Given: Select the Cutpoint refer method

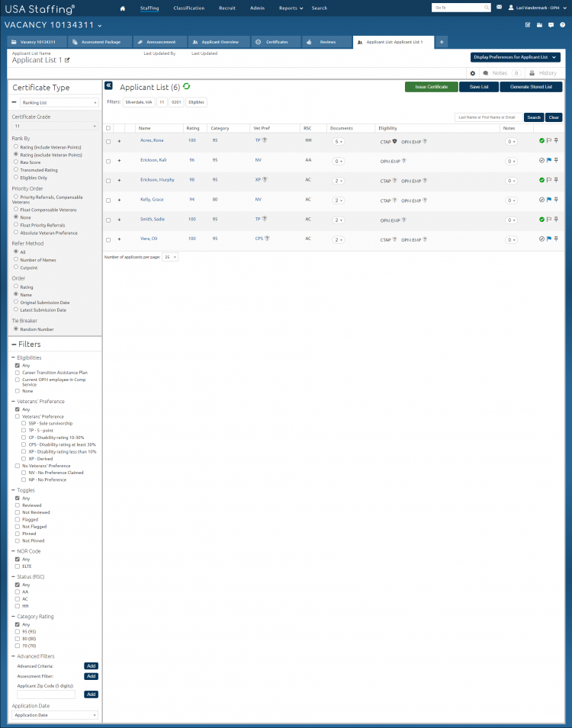Looking at the screenshot, I should 16,267.
